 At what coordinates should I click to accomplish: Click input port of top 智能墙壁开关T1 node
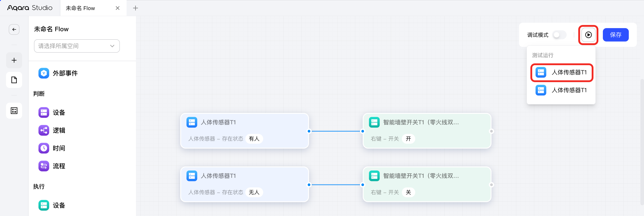pos(362,131)
